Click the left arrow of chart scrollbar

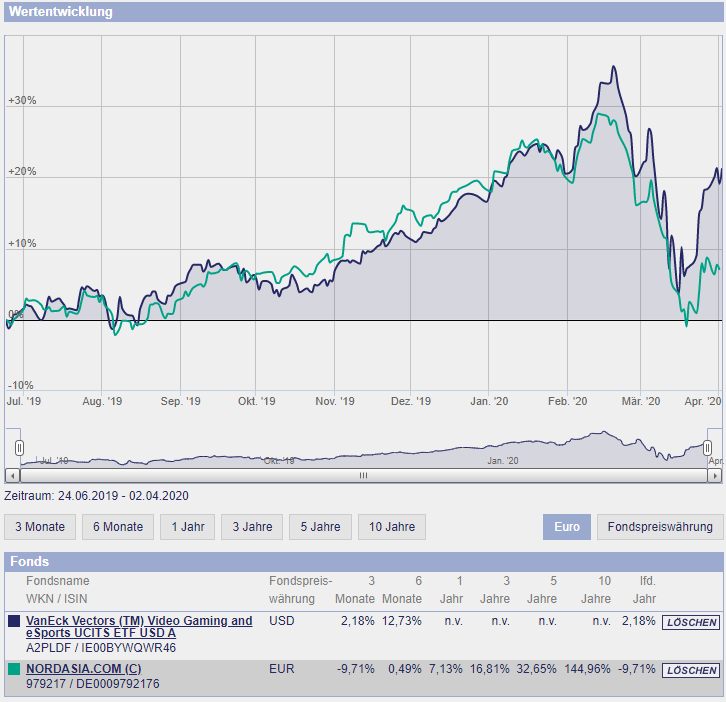coord(13,476)
